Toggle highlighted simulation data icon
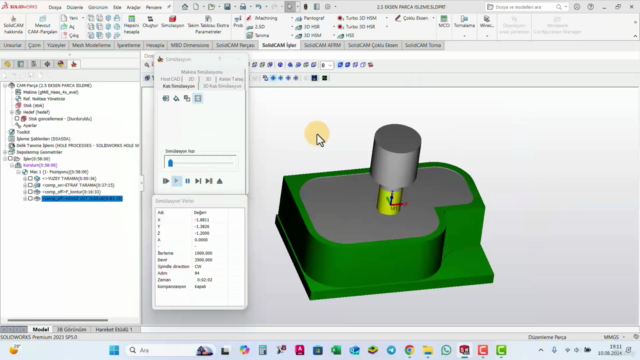The image size is (640, 360). (x=198, y=98)
